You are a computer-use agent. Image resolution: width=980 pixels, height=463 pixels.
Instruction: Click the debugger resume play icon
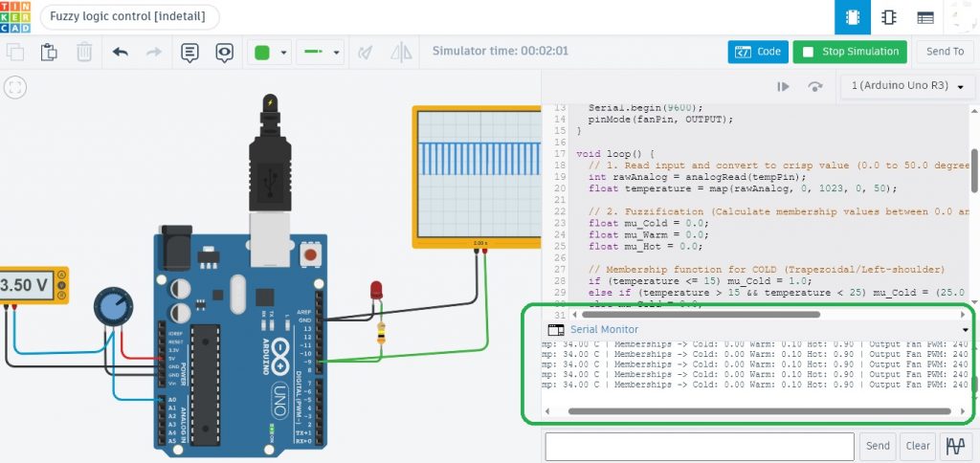[783, 87]
